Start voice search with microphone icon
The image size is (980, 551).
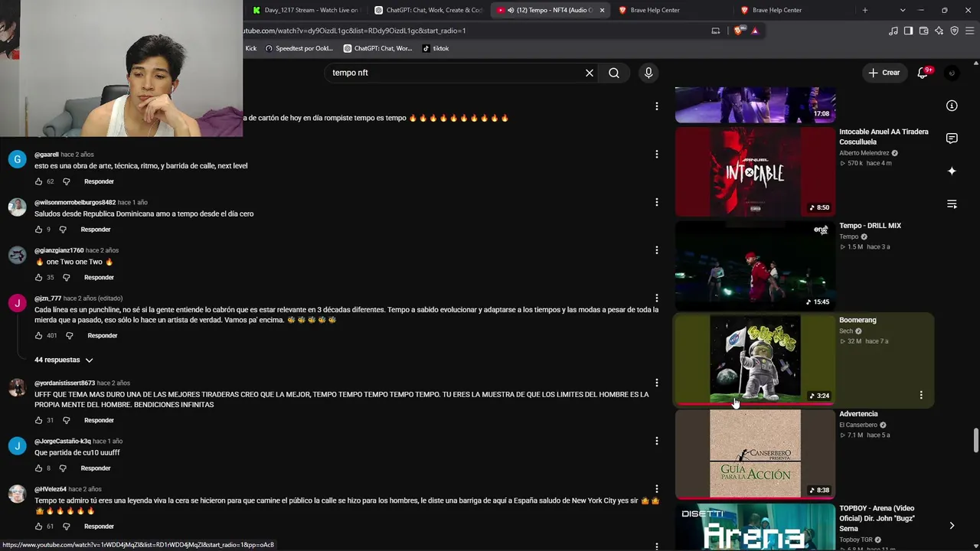648,73
